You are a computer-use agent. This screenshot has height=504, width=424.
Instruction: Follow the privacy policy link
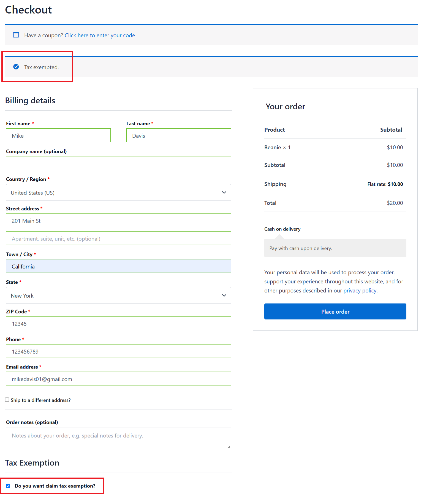[360, 291]
